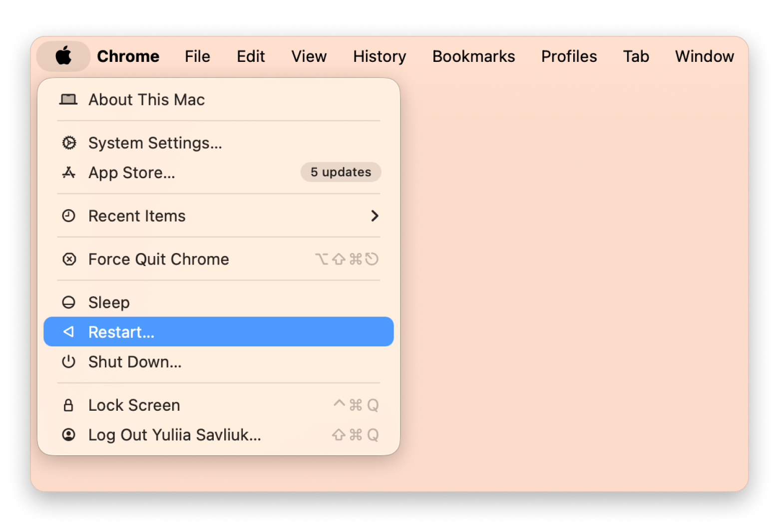Click the Apple logo menu icon
The width and height of the screenshot is (779, 532).
click(63, 56)
